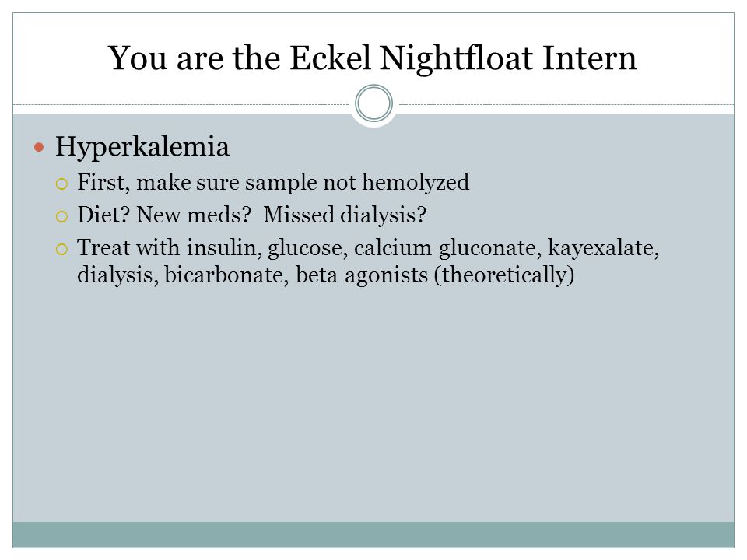This screenshot has height=560, width=747.
Task: Click the slide title 'You are the Eckel Nightfloat Intern'
Action: [x=372, y=58]
